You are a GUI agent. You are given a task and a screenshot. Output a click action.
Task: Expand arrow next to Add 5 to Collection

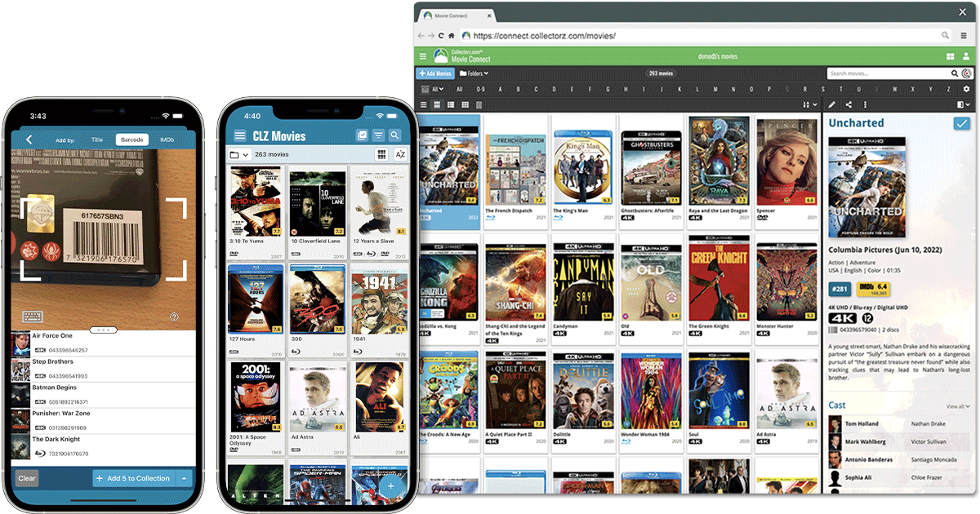[185, 479]
